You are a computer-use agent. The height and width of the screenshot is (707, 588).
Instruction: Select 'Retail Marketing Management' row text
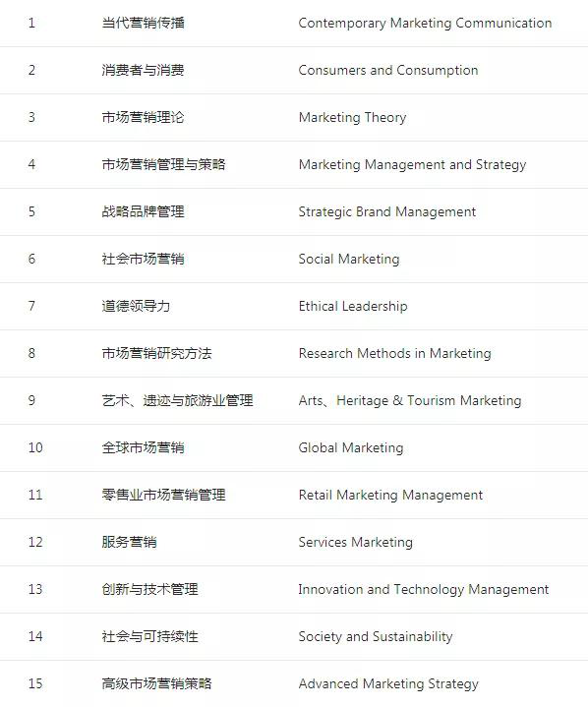pyautogui.click(x=390, y=495)
